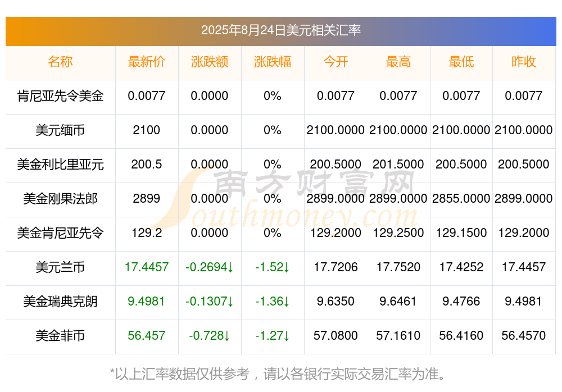Select the open value 17.7206

coord(336,267)
